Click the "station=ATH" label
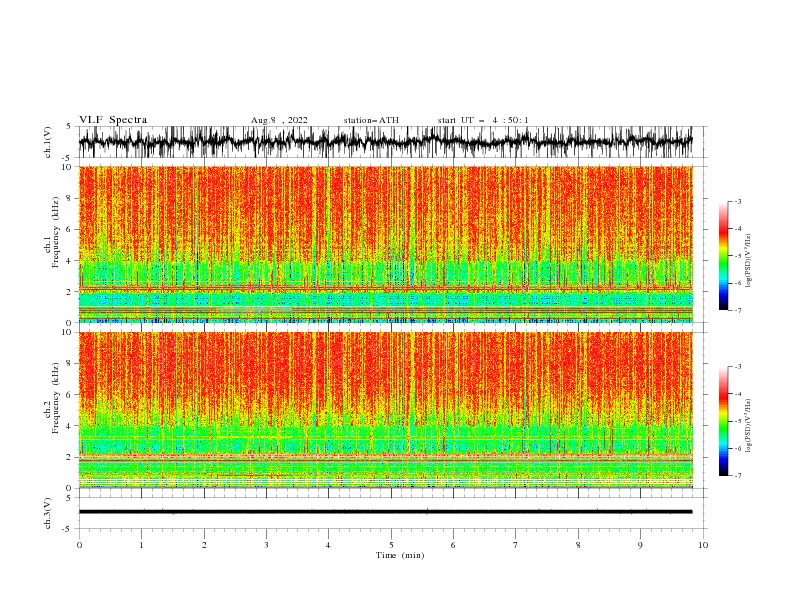Screen dimensions: 792x612 pos(371,120)
